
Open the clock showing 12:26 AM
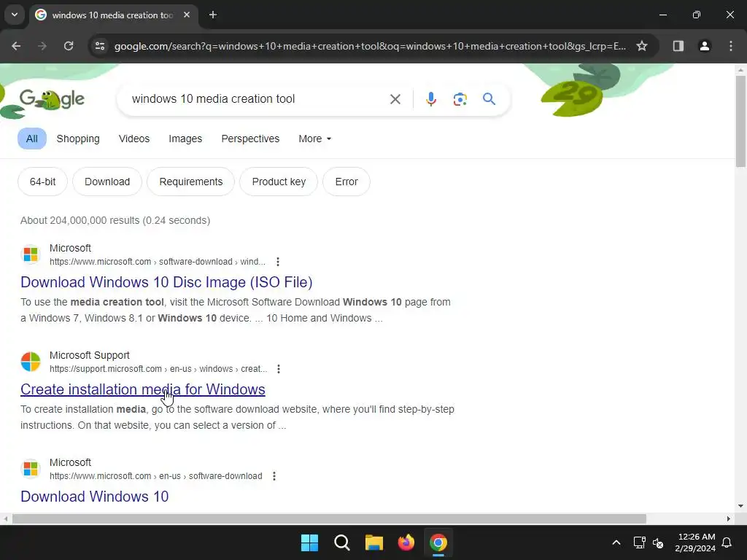(x=695, y=542)
